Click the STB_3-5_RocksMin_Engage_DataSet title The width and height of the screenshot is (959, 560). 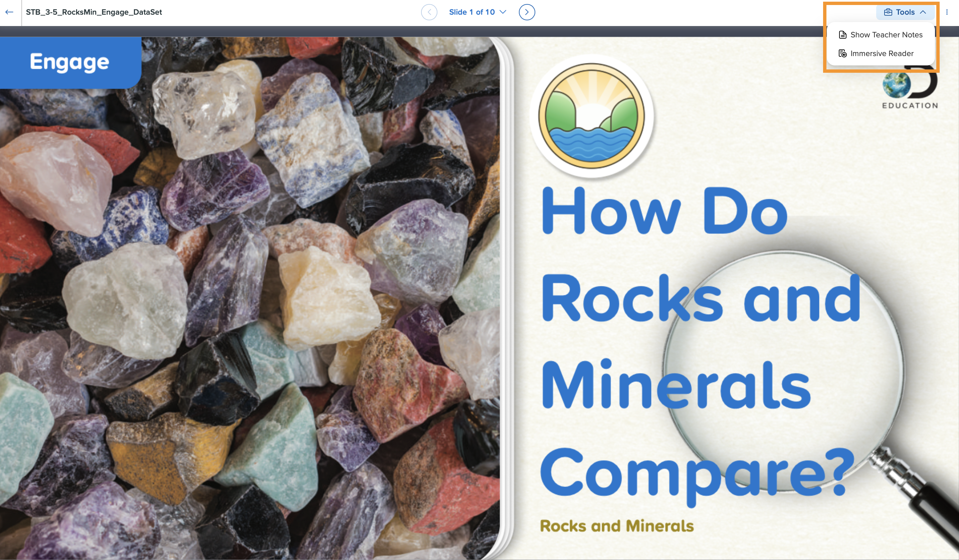(x=94, y=12)
